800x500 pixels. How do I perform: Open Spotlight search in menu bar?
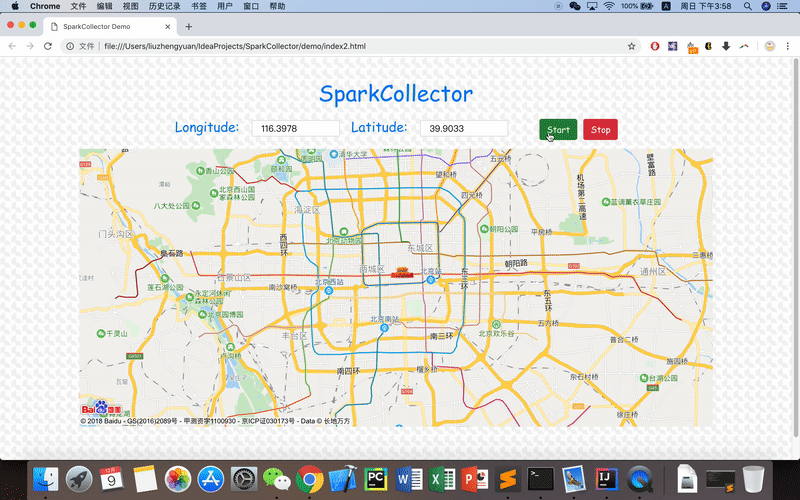pos(747,6)
